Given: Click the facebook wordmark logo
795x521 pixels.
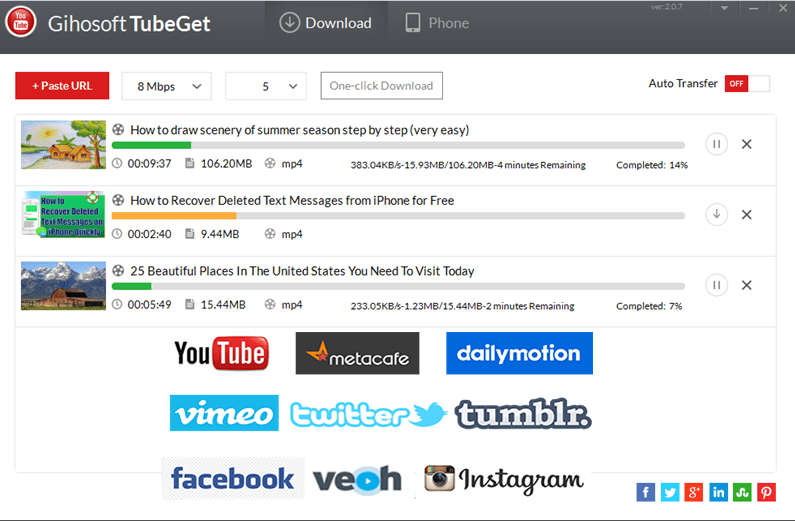Looking at the screenshot, I should [x=233, y=478].
